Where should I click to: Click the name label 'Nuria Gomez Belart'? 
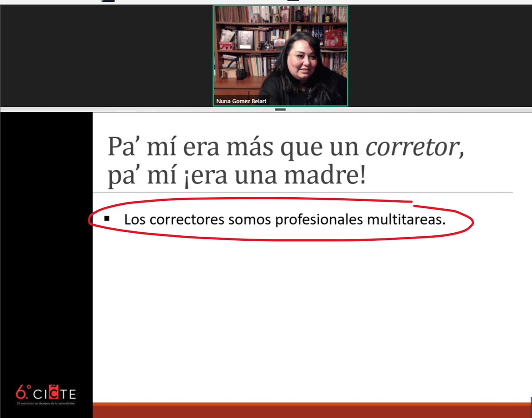pos(241,101)
